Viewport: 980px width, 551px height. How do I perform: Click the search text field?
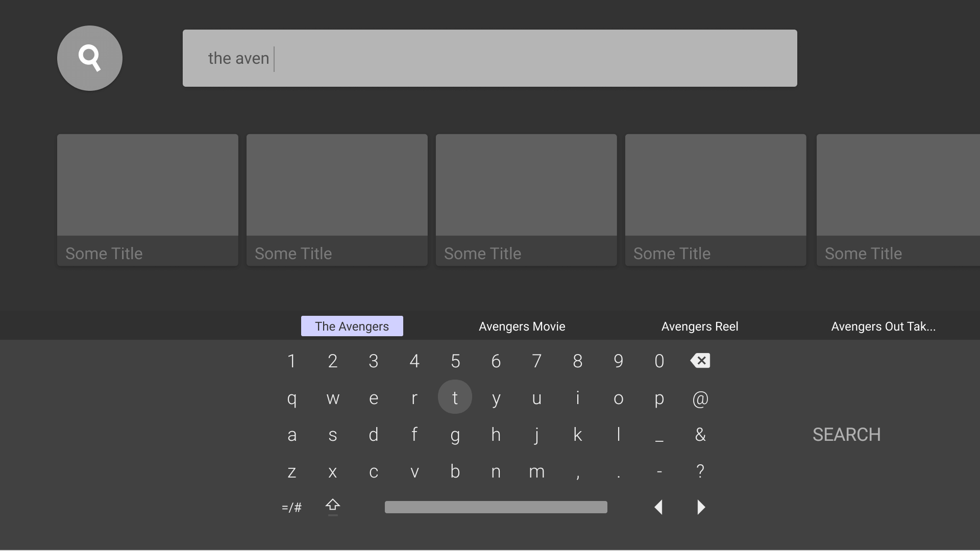point(490,58)
